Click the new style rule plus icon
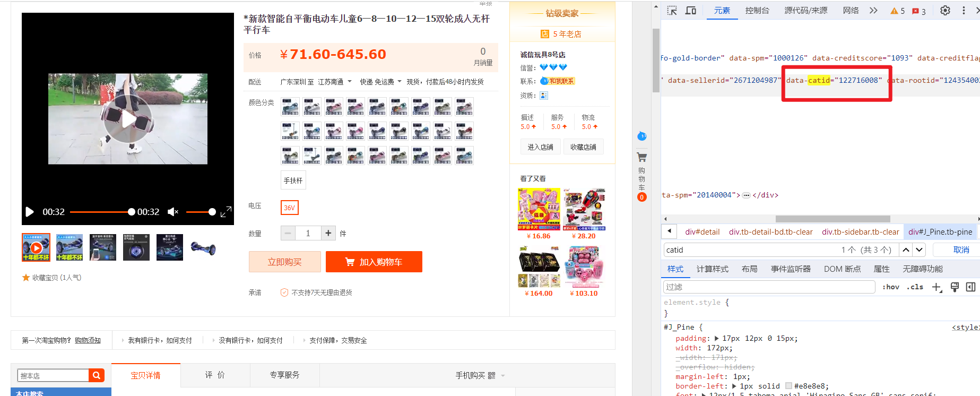The height and width of the screenshot is (396, 980). [936, 287]
